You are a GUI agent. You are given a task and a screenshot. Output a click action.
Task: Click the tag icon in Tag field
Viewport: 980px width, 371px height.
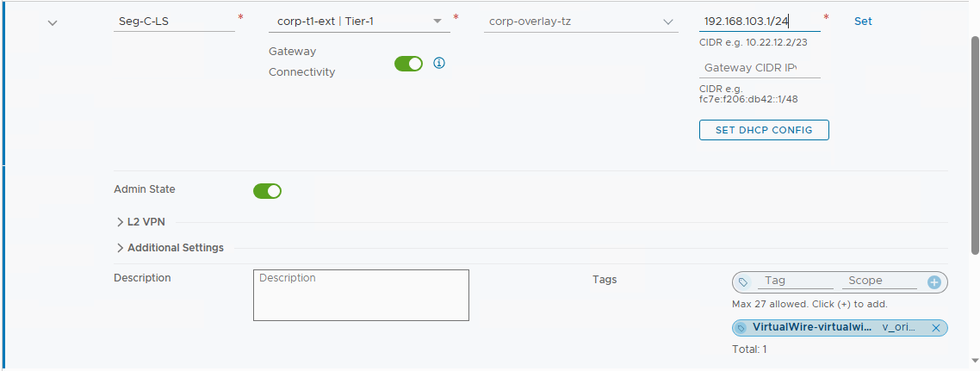pyautogui.click(x=742, y=282)
